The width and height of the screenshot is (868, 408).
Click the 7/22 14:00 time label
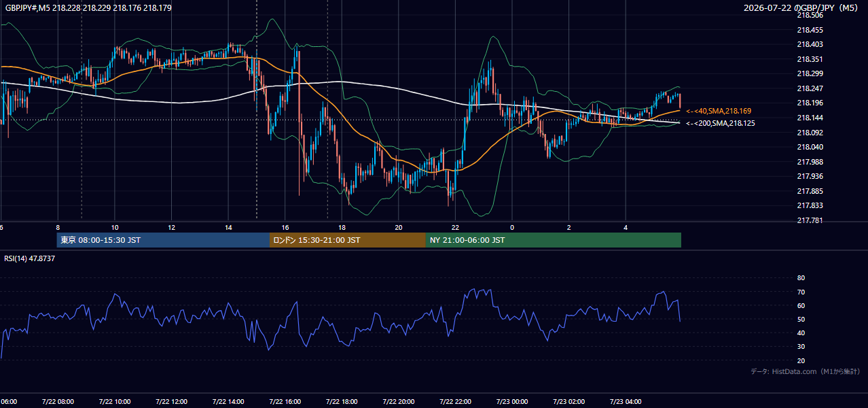pos(228,402)
